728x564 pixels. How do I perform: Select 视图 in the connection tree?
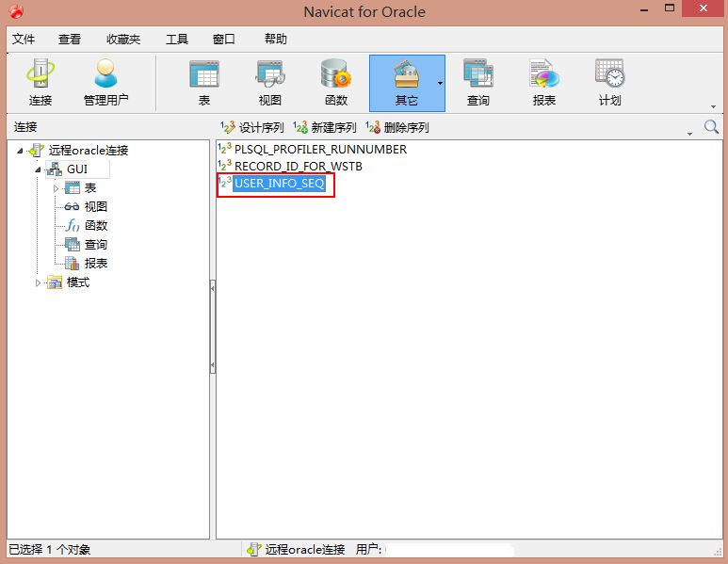click(96, 206)
